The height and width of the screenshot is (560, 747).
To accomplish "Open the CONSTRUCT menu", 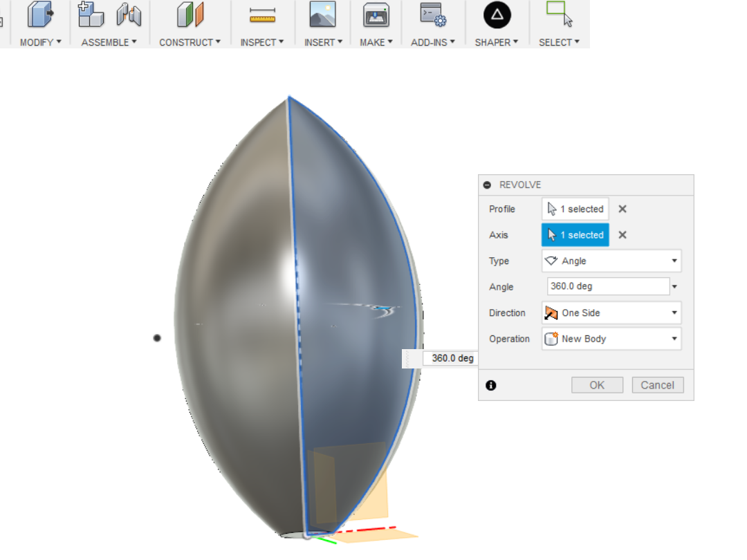I will (190, 42).
